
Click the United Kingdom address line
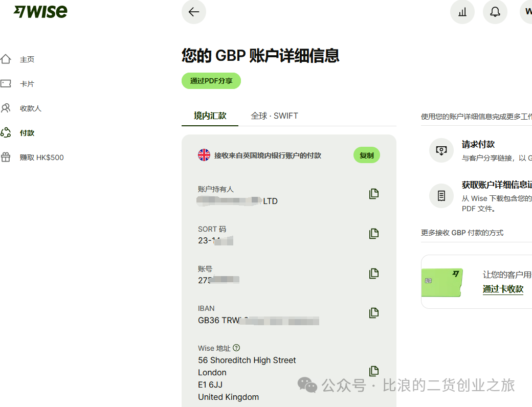pos(228,397)
